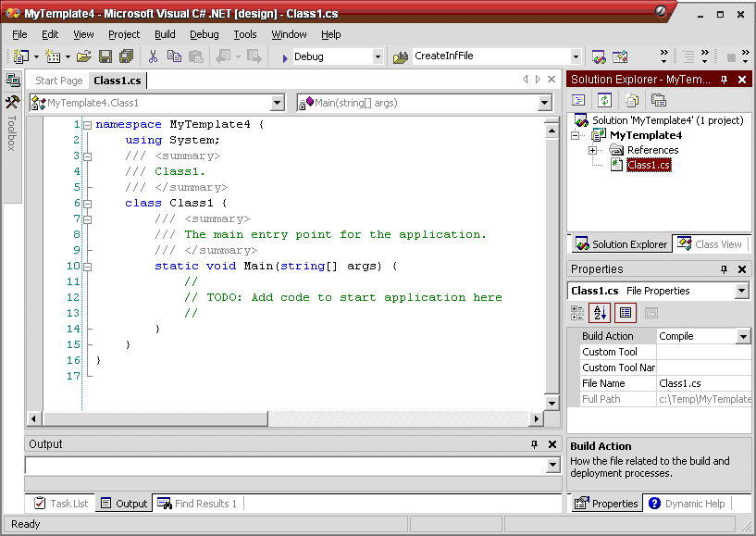Open the Project menu
The height and width of the screenshot is (536, 756).
(124, 34)
